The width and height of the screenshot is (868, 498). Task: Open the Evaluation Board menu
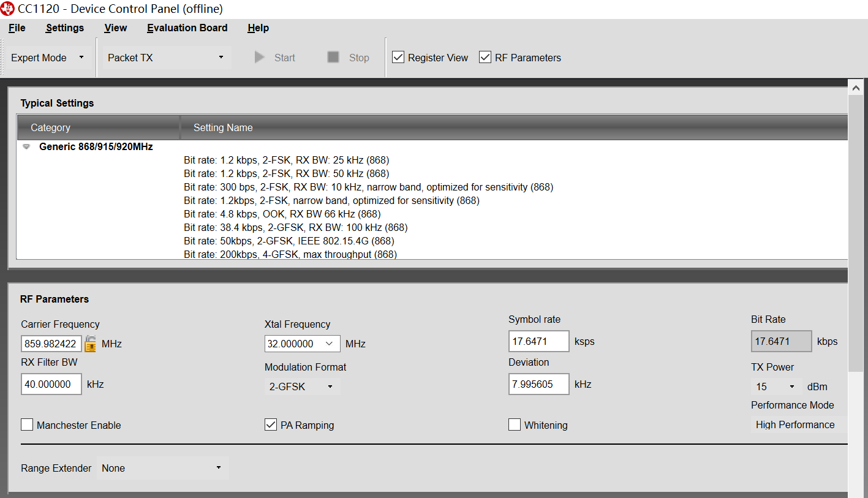187,28
